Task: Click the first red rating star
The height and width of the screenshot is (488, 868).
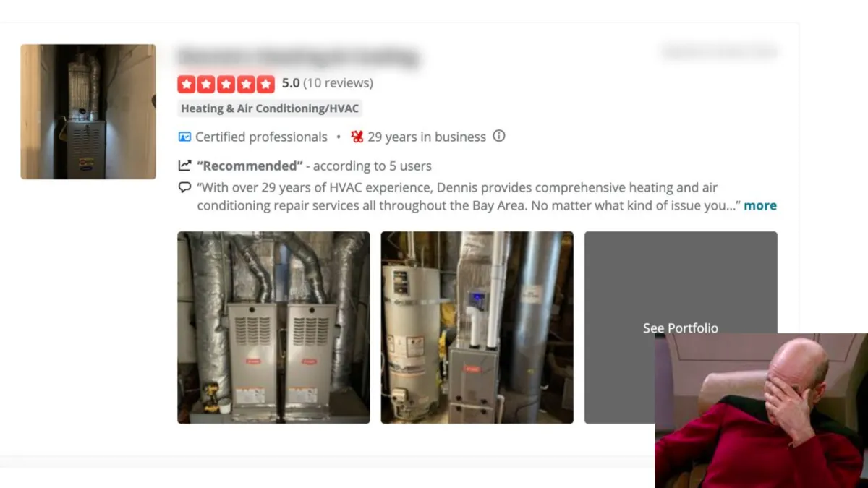Action: [x=187, y=84]
